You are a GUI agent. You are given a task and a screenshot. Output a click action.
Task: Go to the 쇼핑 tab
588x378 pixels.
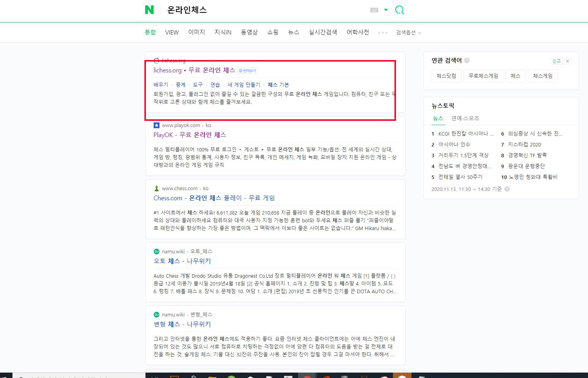pos(273,32)
